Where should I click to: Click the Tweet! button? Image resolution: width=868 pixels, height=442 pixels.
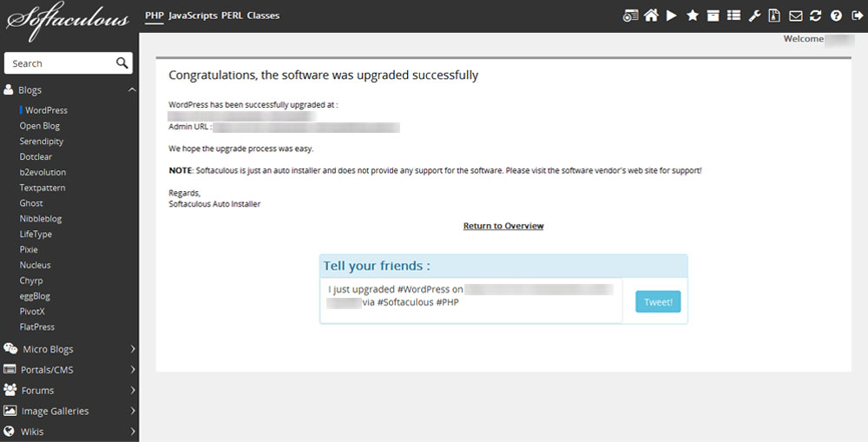(x=658, y=302)
